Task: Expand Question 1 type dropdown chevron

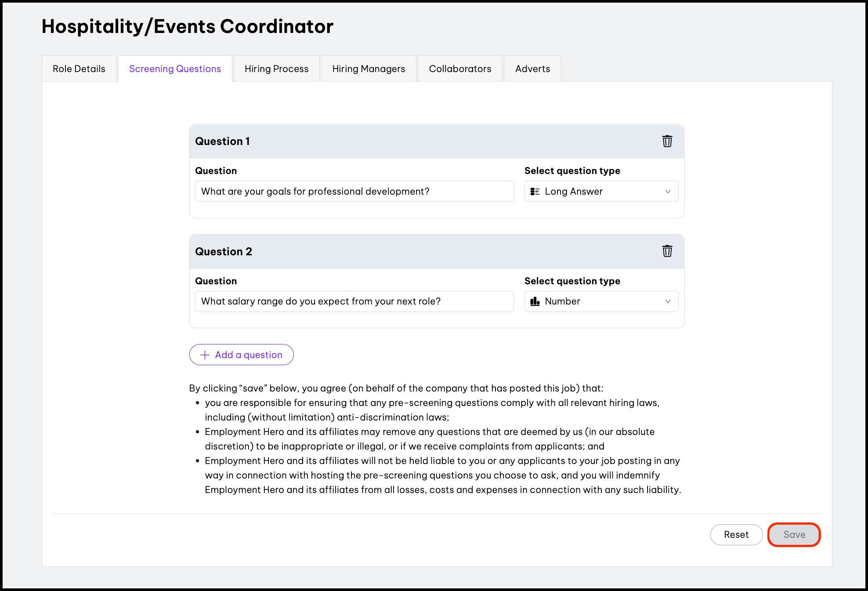Action: click(668, 192)
